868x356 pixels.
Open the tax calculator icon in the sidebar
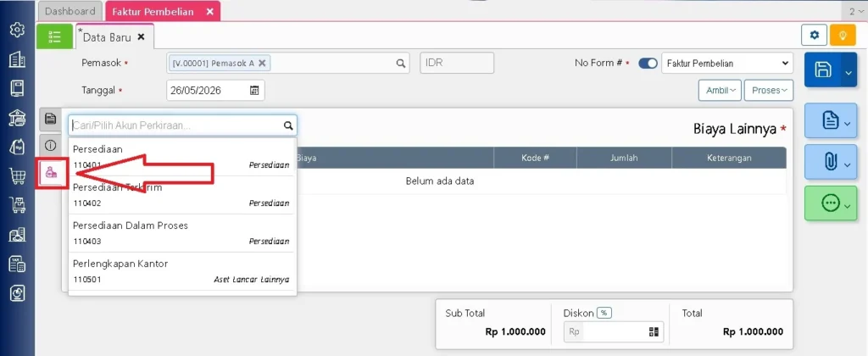point(17,264)
